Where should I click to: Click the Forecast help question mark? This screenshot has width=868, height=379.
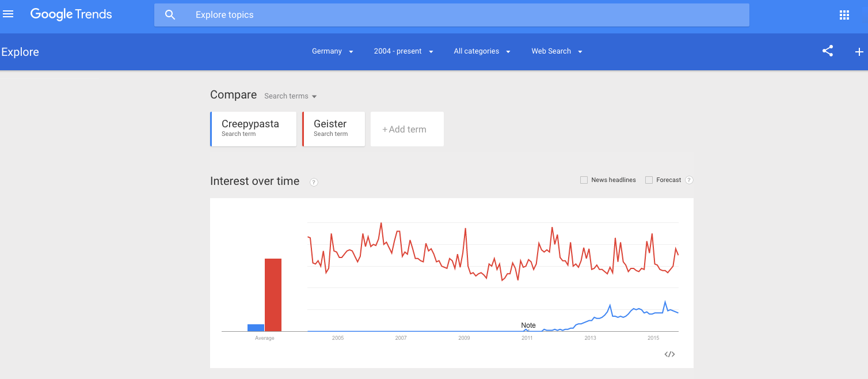689,180
